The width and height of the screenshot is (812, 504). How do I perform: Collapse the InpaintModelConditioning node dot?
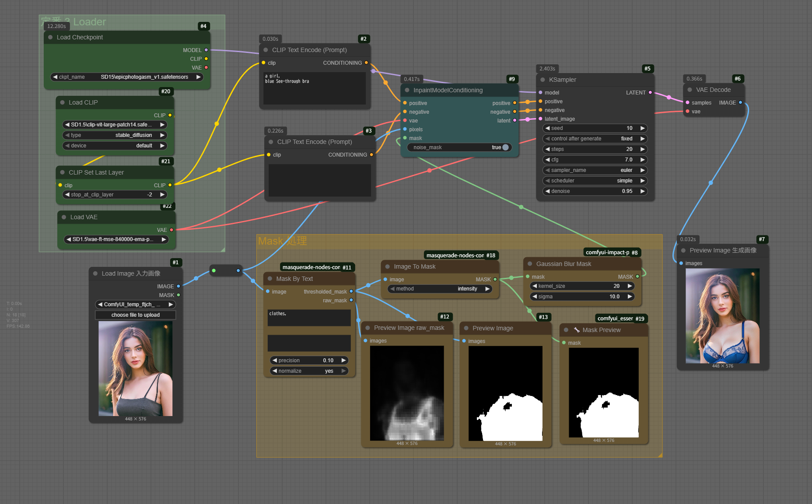pyautogui.click(x=407, y=91)
